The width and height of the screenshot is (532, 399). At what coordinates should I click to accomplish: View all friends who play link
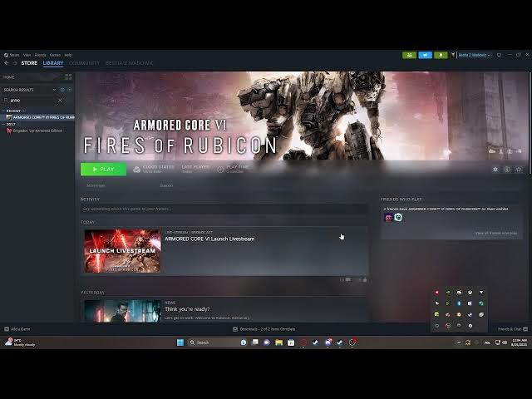coord(495,233)
